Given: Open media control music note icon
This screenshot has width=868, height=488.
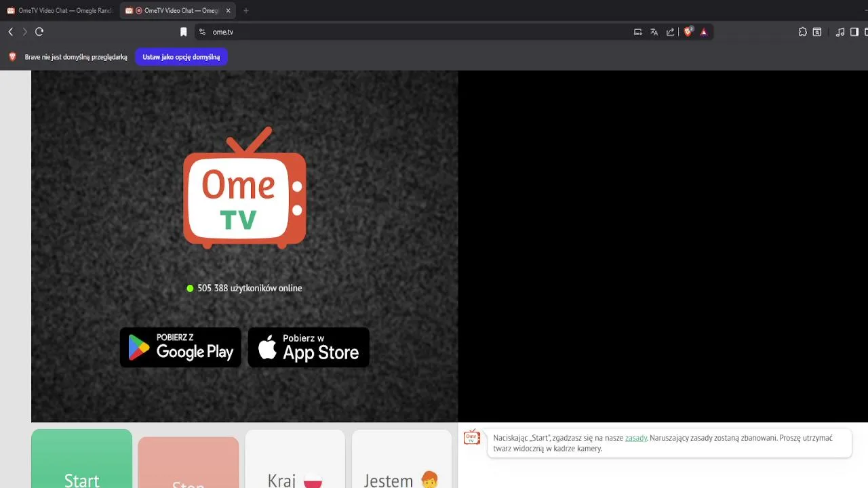Looking at the screenshot, I should coord(840,32).
